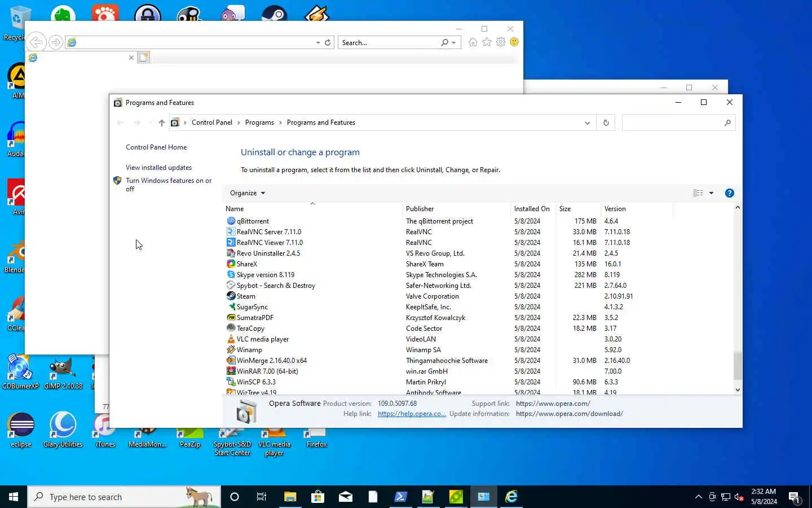Image resolution: width=812 pixels, height=508 pixels.
Task: Open new tab in Internet Explorer
Action: click(x=144, y=58)
